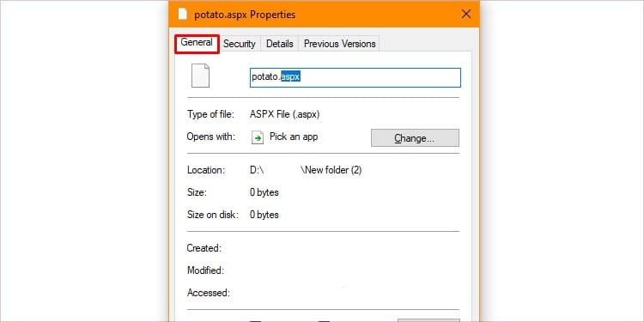Click the Size on disk value

click(264, 215)
